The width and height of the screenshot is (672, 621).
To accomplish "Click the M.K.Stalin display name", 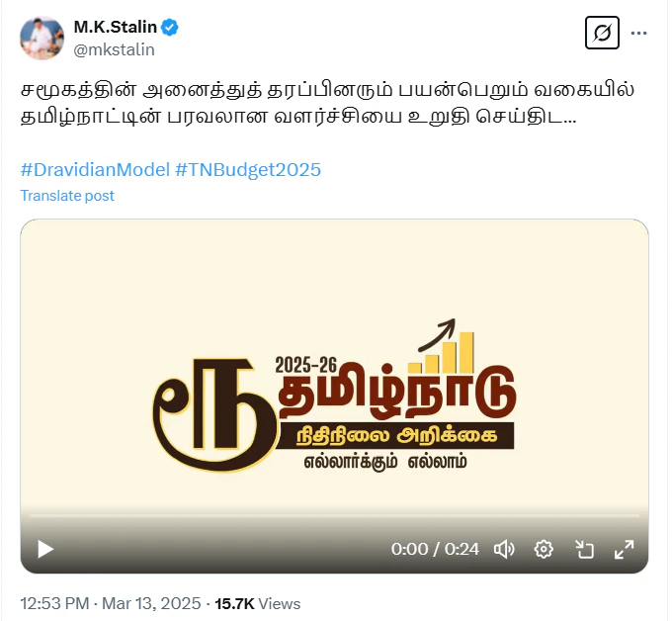I will click(x=116, y=27).
